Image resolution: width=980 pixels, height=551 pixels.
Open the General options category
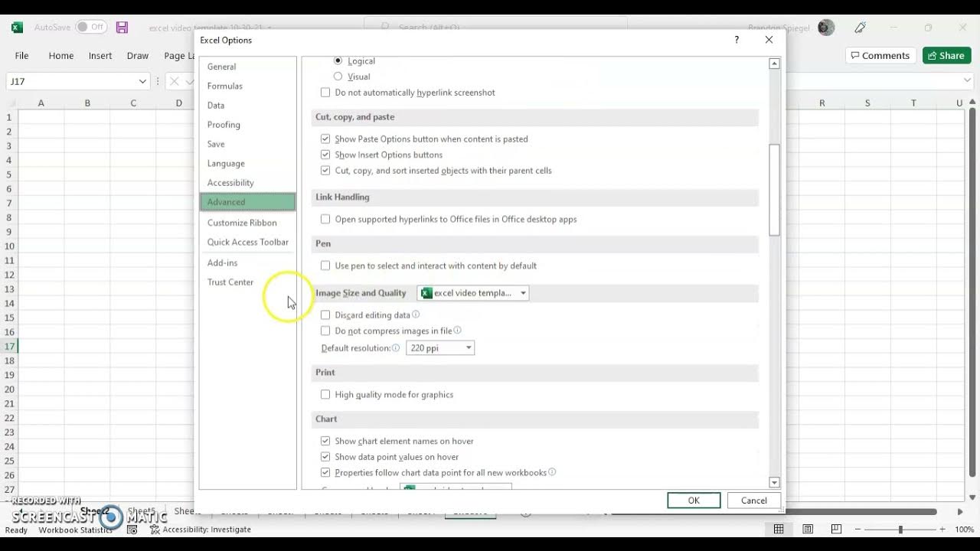click(x=247, y=67)
